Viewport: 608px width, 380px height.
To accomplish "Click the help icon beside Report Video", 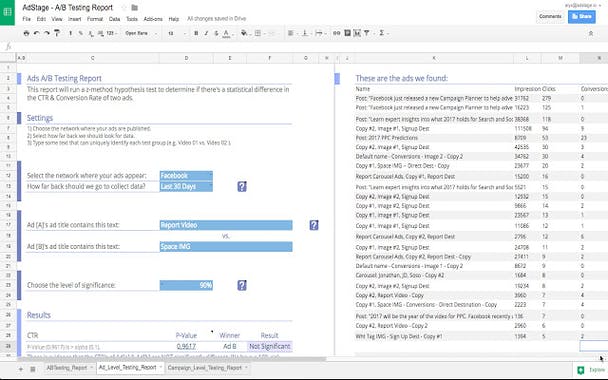I will tap(314, 225).
